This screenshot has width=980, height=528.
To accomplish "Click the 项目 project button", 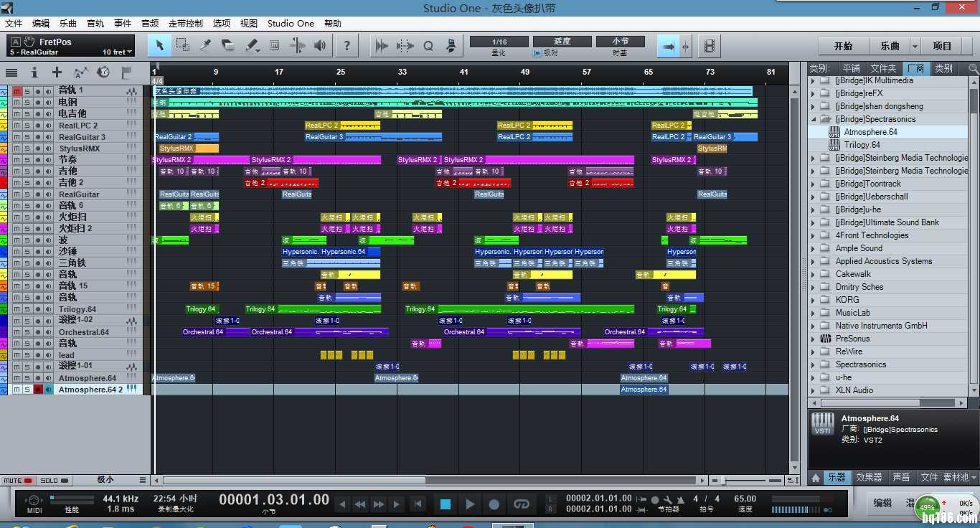I will [943, 46].
